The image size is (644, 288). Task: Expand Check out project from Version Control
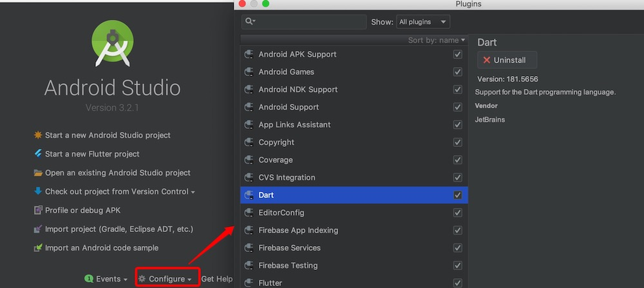pos(115,191)
